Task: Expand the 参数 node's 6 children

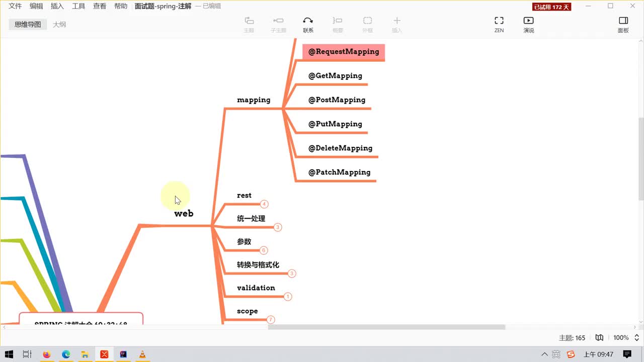Action: (264, 250)
